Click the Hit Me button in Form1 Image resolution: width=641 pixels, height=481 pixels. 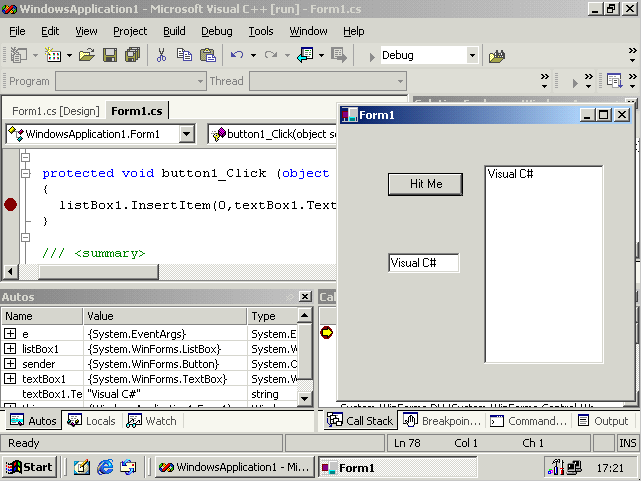coord(426,184)
